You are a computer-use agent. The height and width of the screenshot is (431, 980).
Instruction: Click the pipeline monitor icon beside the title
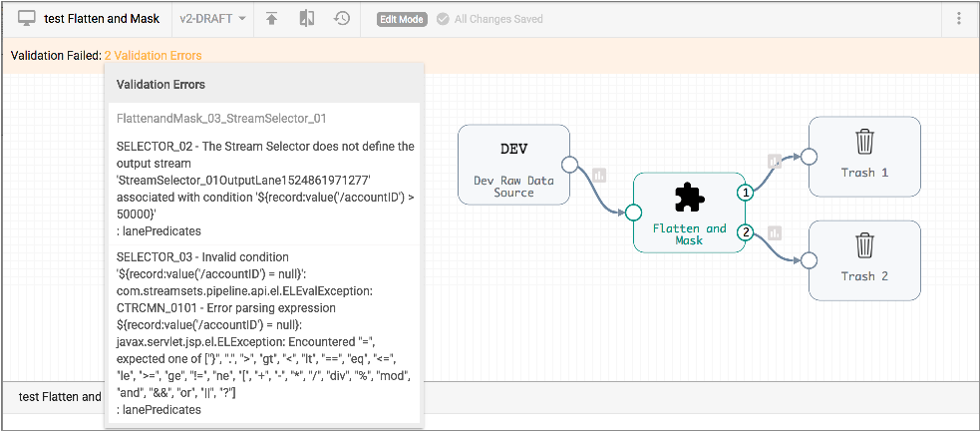tap(27, 19)
